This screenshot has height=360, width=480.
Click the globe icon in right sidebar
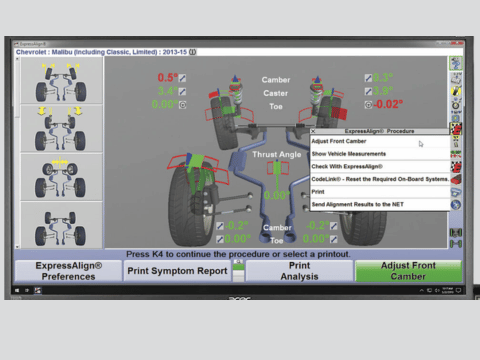(x=456, y=205)
